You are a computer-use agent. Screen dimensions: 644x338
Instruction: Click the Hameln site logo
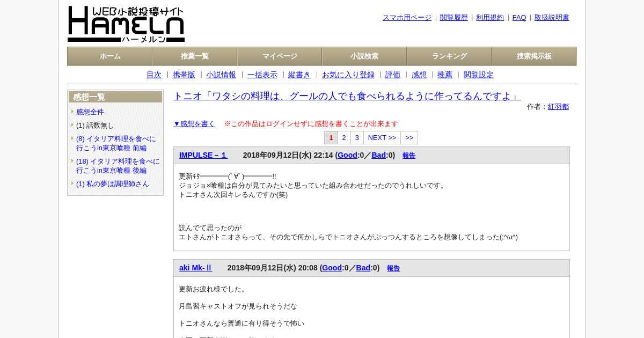click(126, 24)
